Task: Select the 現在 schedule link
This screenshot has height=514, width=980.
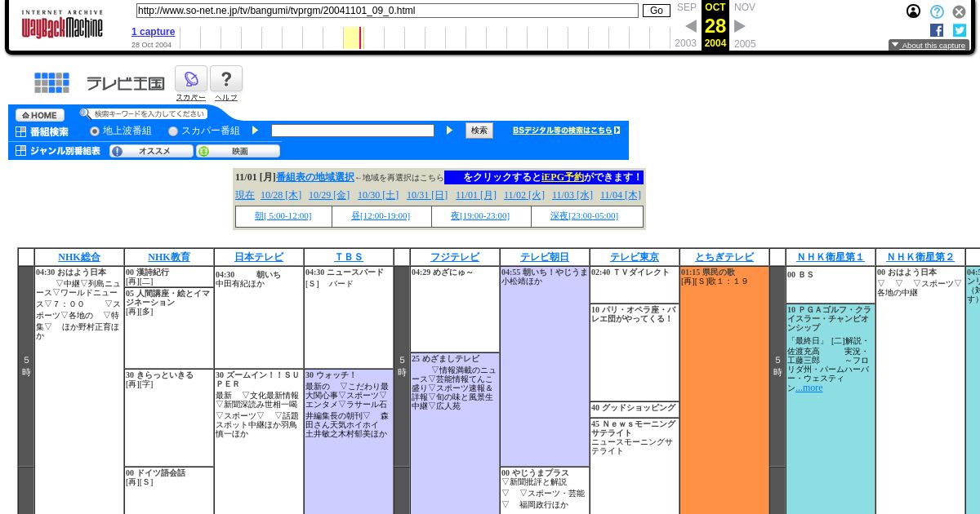Action: [x=245, y=195]
